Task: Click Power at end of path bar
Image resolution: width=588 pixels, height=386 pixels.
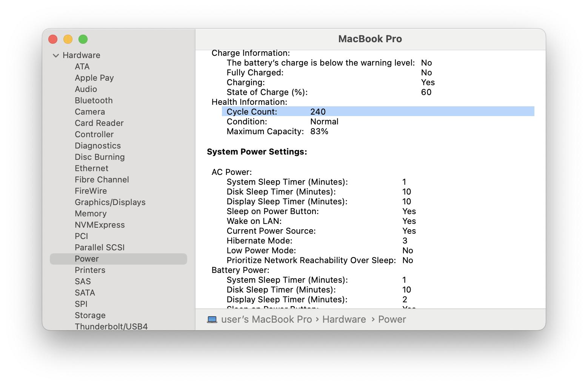Action: [392, 320]
